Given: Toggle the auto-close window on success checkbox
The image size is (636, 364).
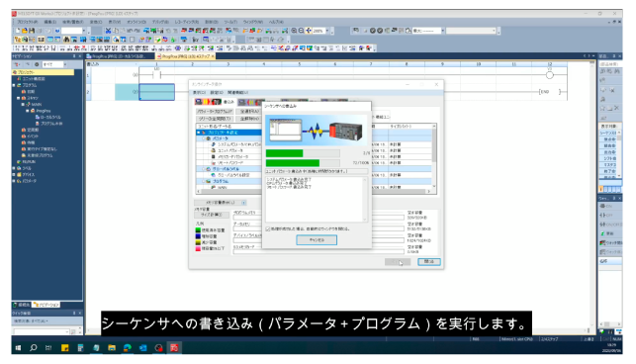Looking at the screenshot, I should [268, 228].
